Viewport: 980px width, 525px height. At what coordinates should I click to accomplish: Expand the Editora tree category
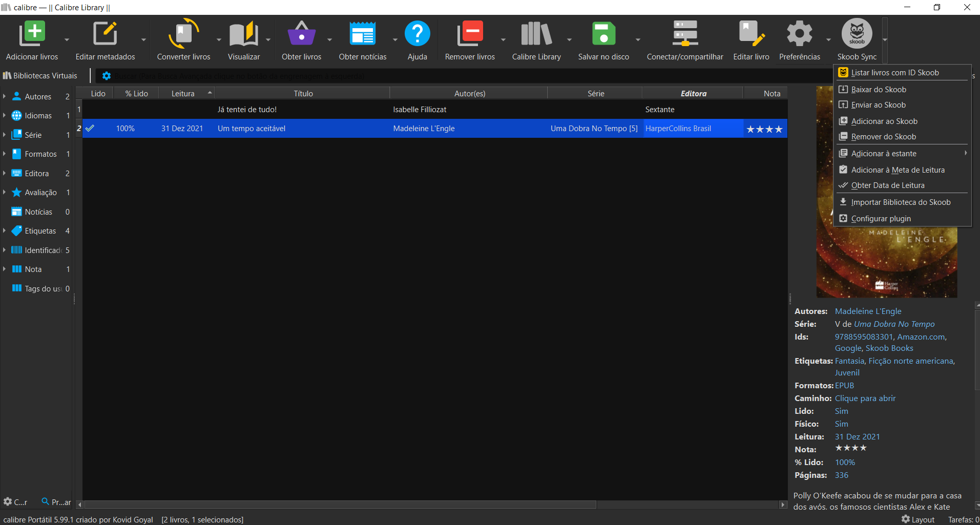(4, 173)
